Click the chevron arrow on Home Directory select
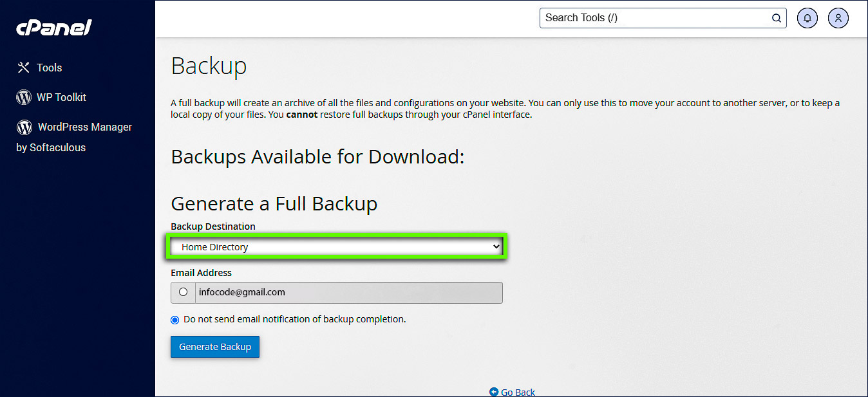The width and height of the screenshot is (868, 397). pos(496,247)
